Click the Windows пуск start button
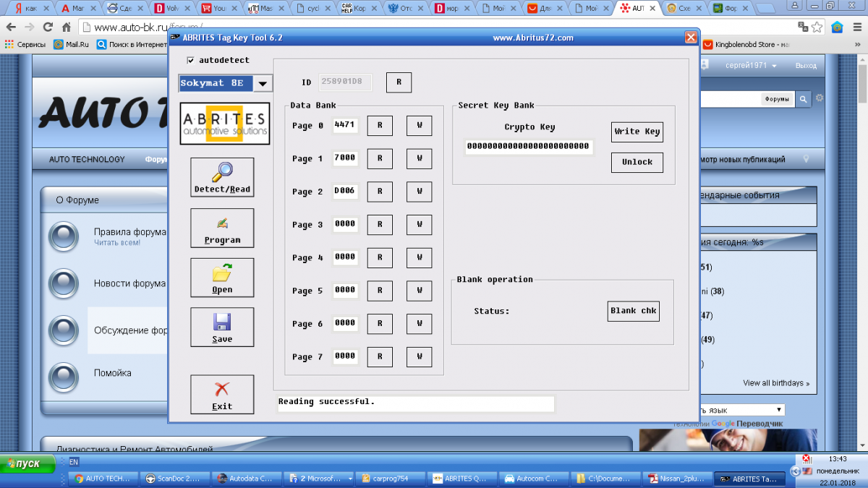This screenshot has width=868, height=488. point(29,463)
